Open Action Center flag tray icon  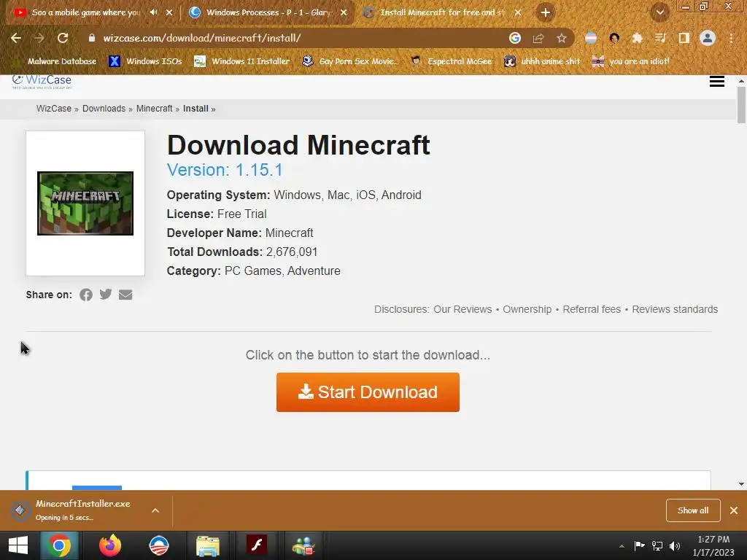pyautogui.click(x=639, y=545)
